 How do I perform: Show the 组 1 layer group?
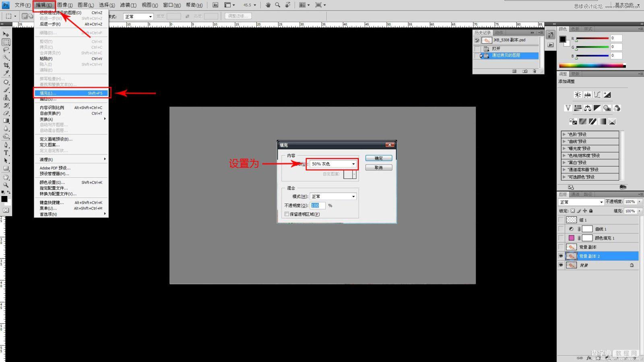coord(561,220)
